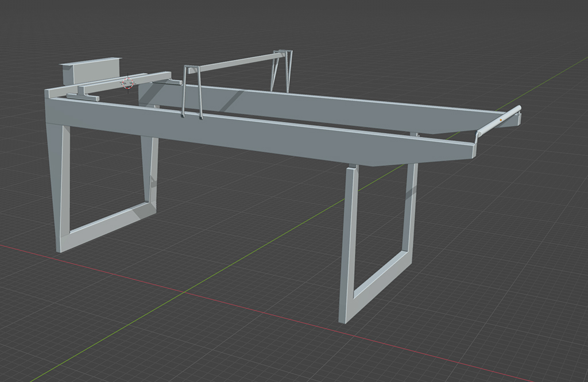The height and width of the screenshot is (382, 588).
Task: Select the orange origin dot on the roller
Action: coord(501,120)
